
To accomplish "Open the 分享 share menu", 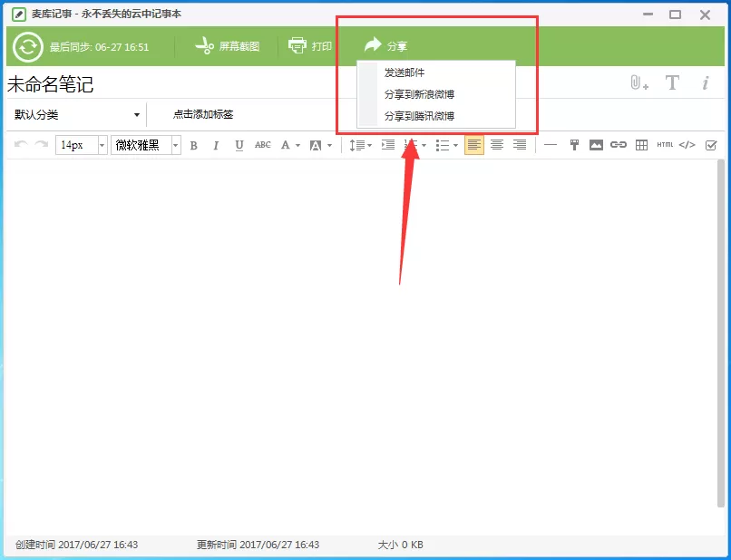I will click(x=385, y=45).
